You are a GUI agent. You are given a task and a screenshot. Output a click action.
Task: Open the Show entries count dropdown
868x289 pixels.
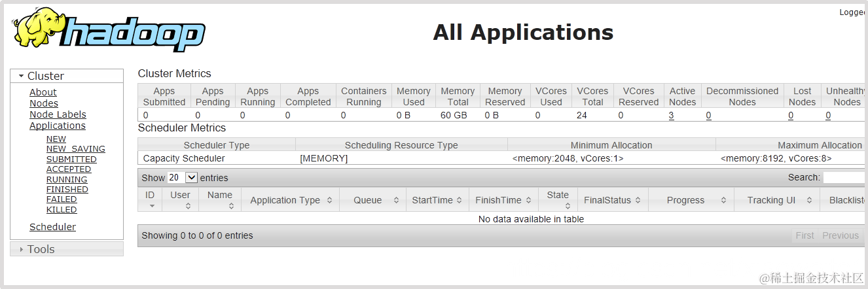point(183,177)
